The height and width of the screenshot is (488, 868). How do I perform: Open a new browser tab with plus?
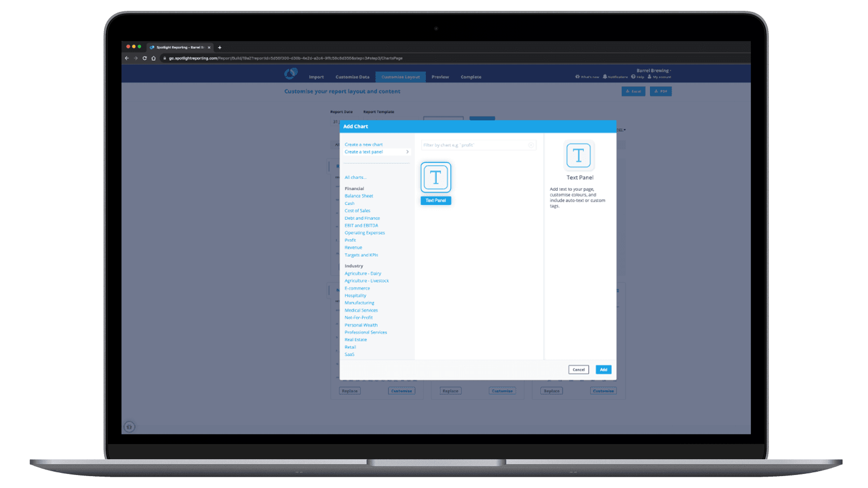pyautogui.click(x=220, y=47)
